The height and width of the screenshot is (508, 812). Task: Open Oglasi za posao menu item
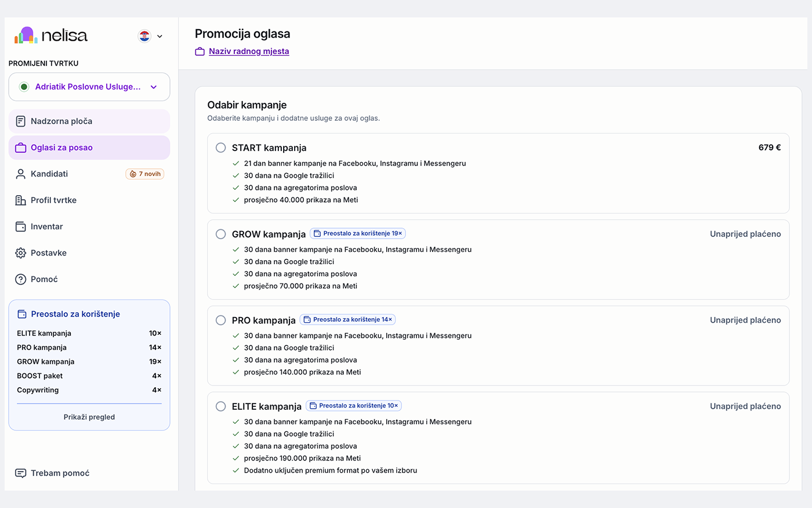click(x=89, y=147)
